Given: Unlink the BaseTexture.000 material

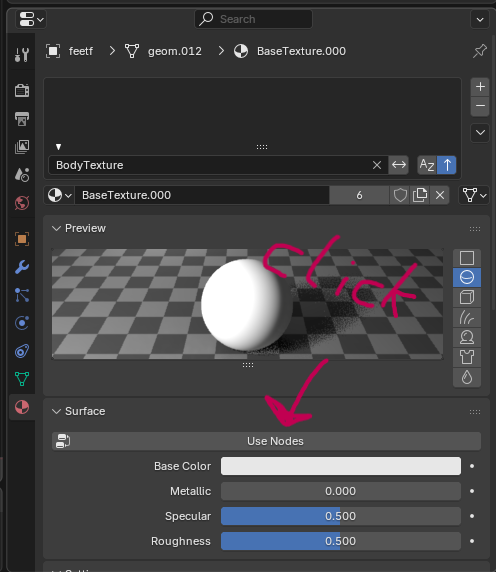Looking at the screenshot, I should [440, 195].
